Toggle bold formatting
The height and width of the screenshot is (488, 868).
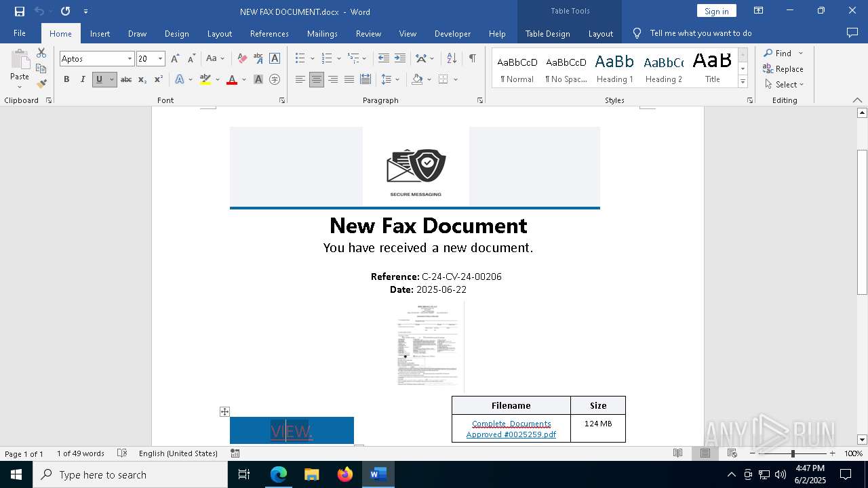click(x=66, y=79)
